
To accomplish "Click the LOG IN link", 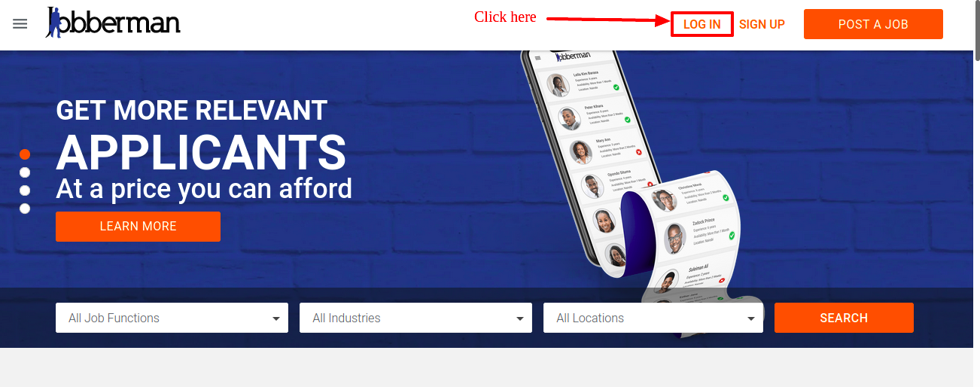I will tap(702, 24).
